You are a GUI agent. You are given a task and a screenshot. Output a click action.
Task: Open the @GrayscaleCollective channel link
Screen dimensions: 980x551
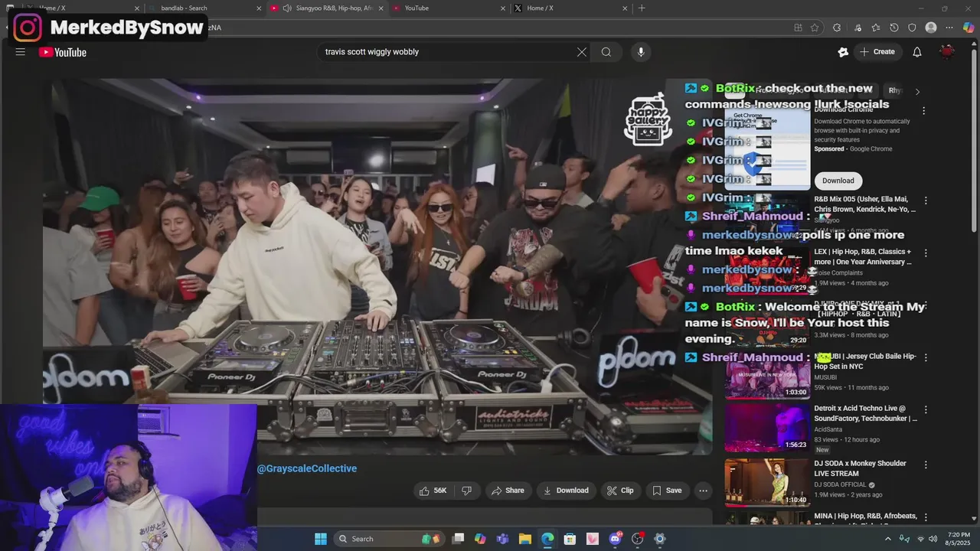[x=307, y=468]
